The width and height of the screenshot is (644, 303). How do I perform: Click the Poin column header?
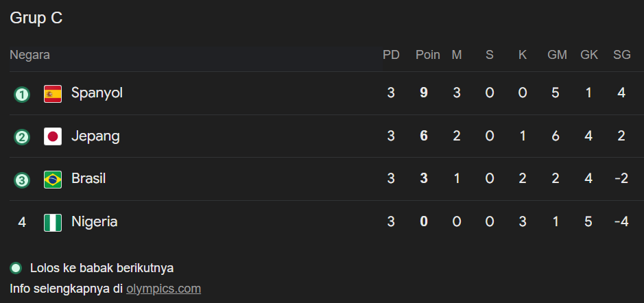coord(428,55)
